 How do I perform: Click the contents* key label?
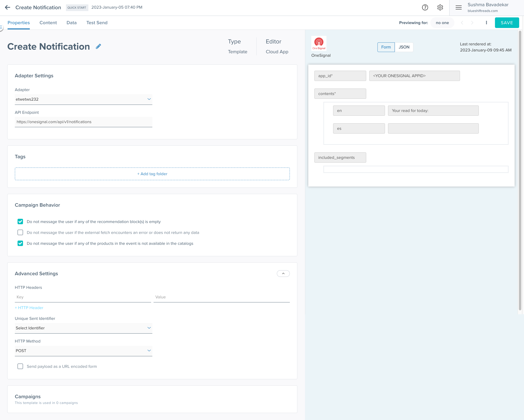tap(340, 94)
